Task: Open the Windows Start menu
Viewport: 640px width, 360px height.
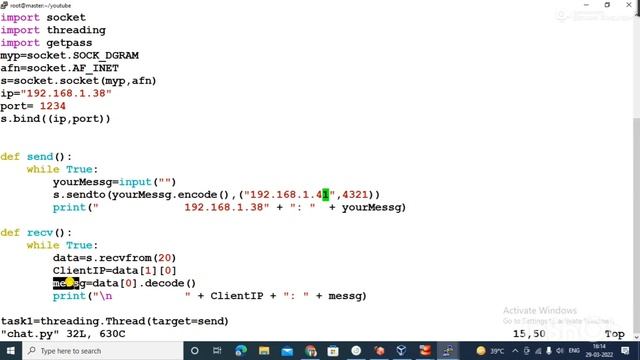Action: tap(11, 351)
